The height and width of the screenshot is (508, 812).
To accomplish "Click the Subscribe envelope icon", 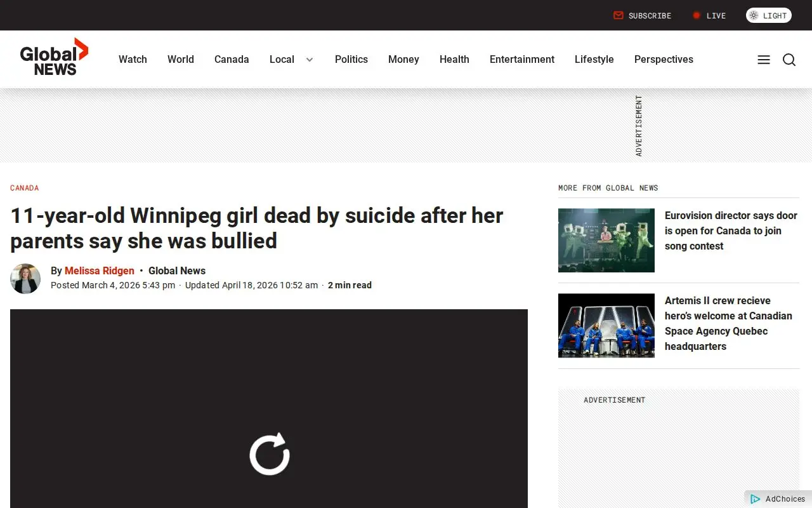I will click(619, 15).
